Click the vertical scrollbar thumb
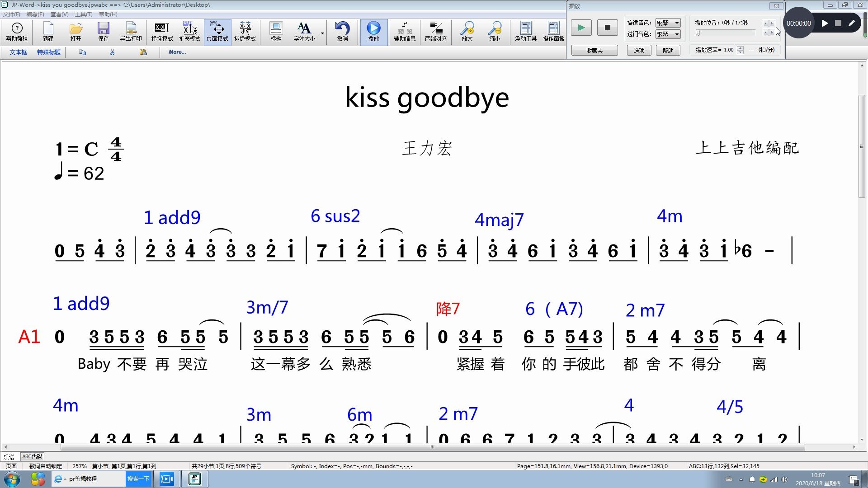The height and width of the screenshot is (488, 868). pyautogui.click(x=862, y=146)
